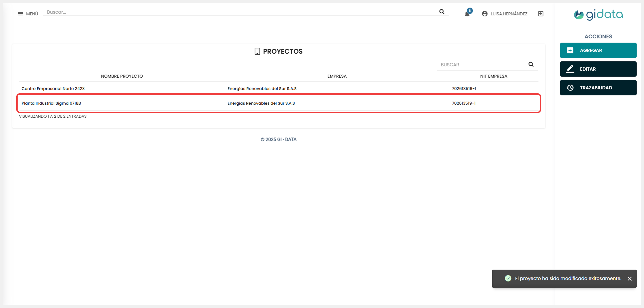Select the Planta Industrial Sigma 0718B row
The width and height of the screenshot is (644, 308).
coord(51,103)
